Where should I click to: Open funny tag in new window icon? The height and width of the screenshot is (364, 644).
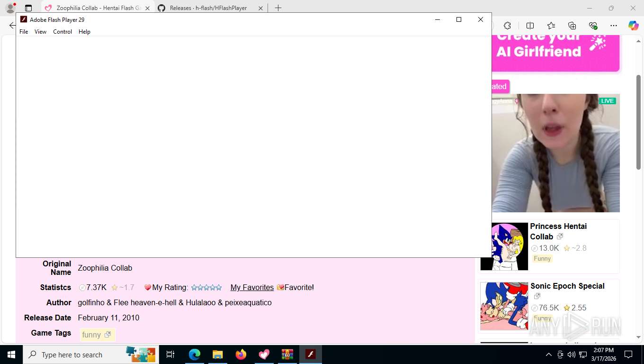click(x=107, y=335)
